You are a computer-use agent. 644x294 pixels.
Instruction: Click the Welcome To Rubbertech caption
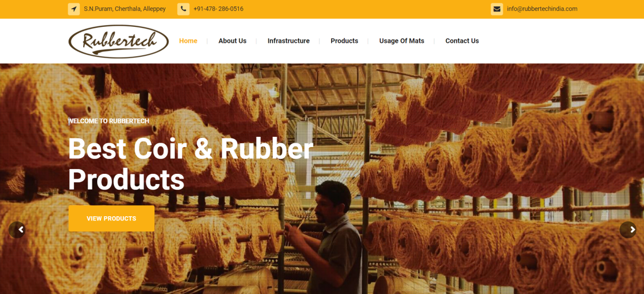pos(108,121)
